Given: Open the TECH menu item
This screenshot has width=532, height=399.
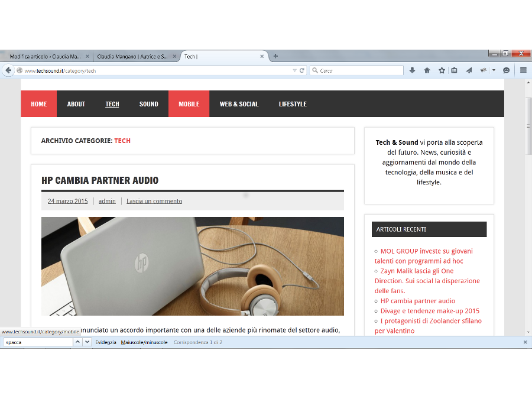Looking at the screenshot, I should [112, 104].
